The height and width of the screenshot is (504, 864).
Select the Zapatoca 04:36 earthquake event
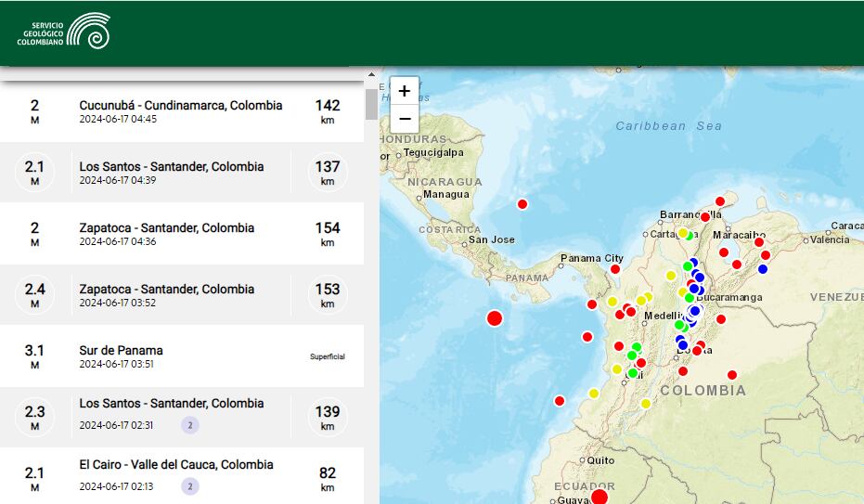(182, 234)
